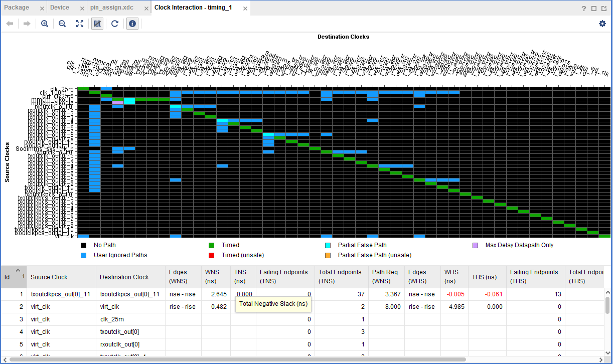Switch to the Package tab
The width and height of the screenshot is (613, 364).
point(17,8)
